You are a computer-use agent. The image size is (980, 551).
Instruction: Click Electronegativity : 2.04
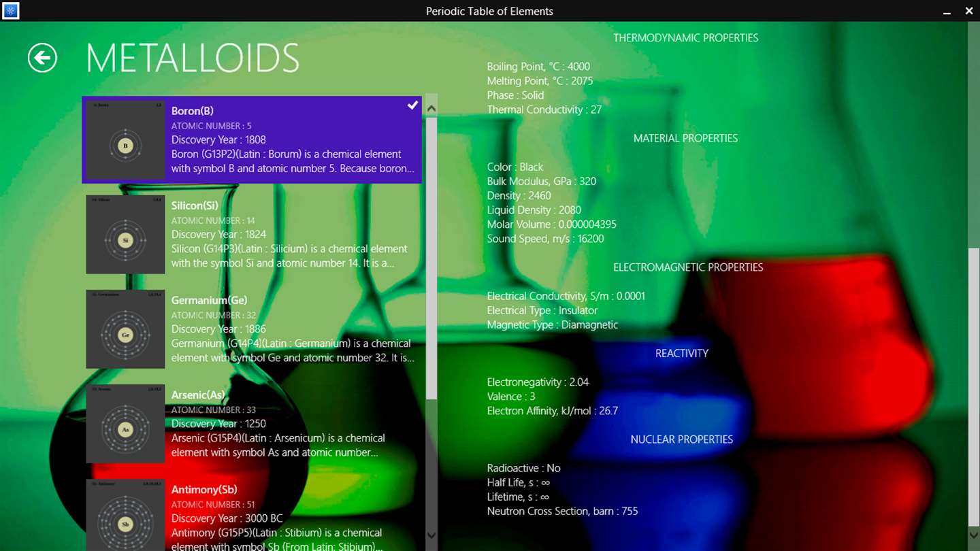click(538, 382)
